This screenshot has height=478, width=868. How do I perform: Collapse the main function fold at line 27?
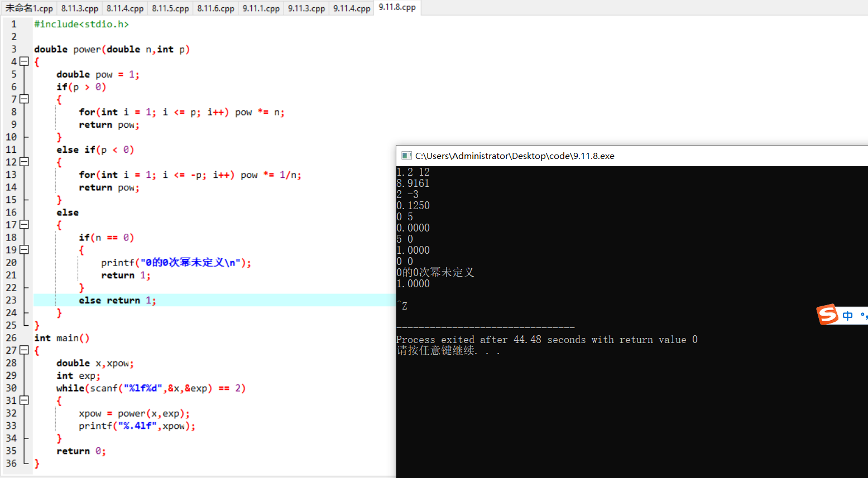[24, 350]
